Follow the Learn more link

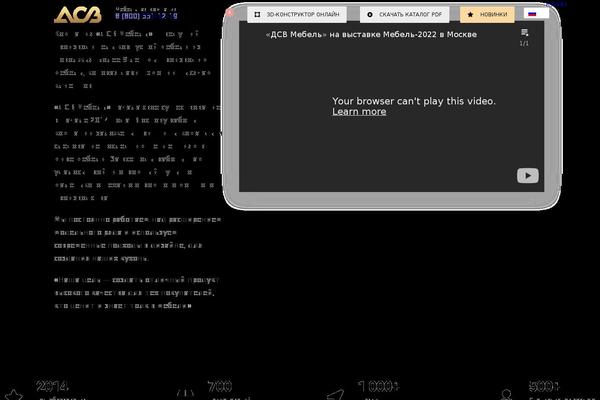[359, 112]
